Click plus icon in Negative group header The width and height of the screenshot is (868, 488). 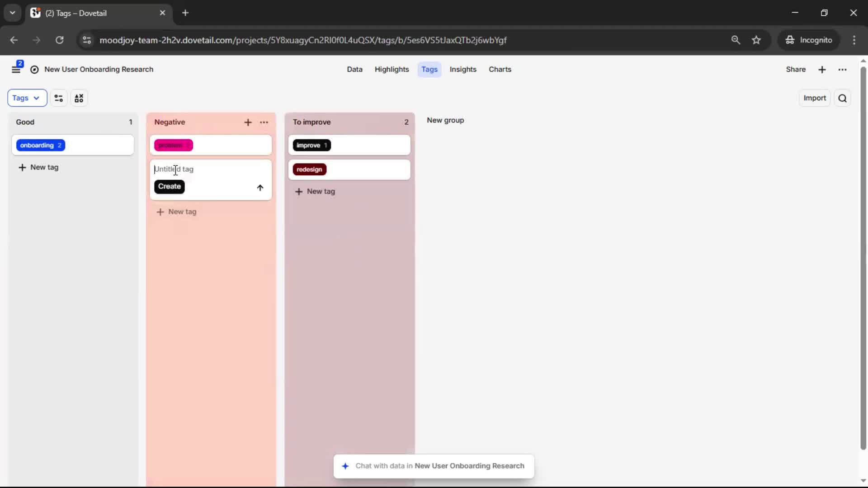[248, 122]
